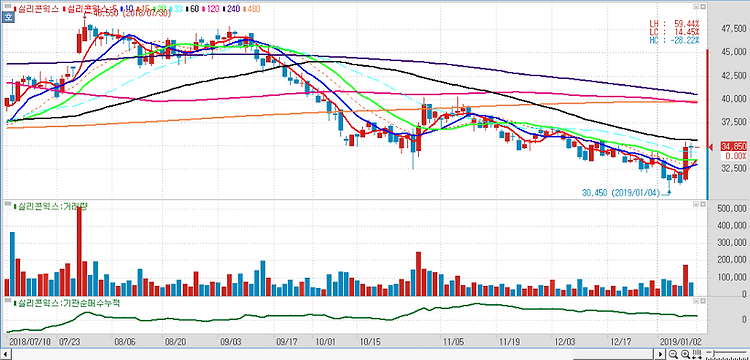Maximize the 기관순매수누적 pane
The width and height of the screenshot is (750, 360).
[x=703, y=301]
